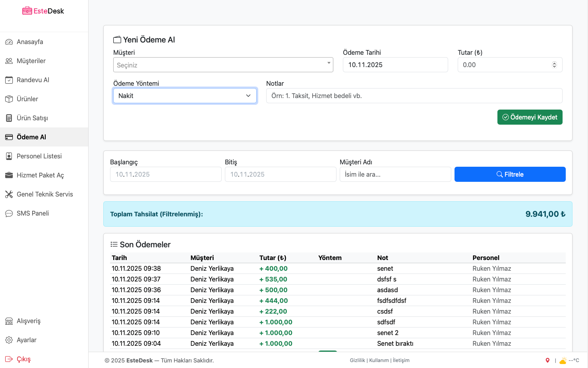The width and height of the screenshot is (588, 368).
Task: Click the blue Filtrele button
Action: pos(510,174)
